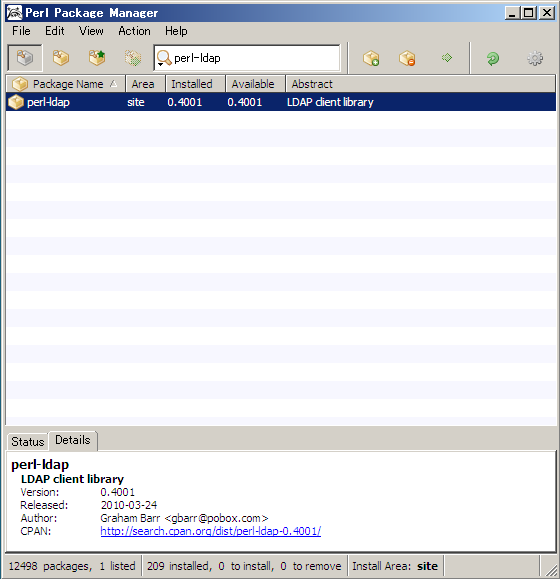Sort by Area column header
The height and width of the screenshot is (579, 560).
coord(145,84)
